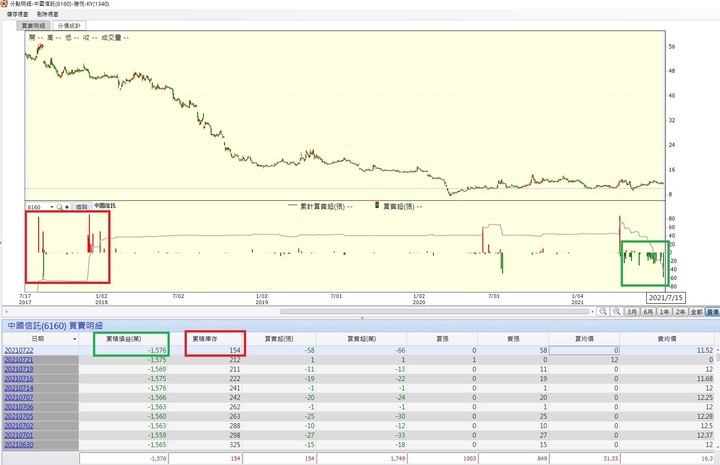The image size is (720, 465).
Task: Switch to the 分價統計 tab
Action: point(69,26)
